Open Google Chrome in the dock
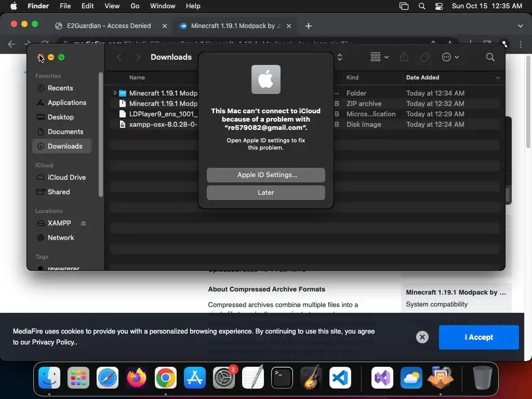 (x=166, y=378)
